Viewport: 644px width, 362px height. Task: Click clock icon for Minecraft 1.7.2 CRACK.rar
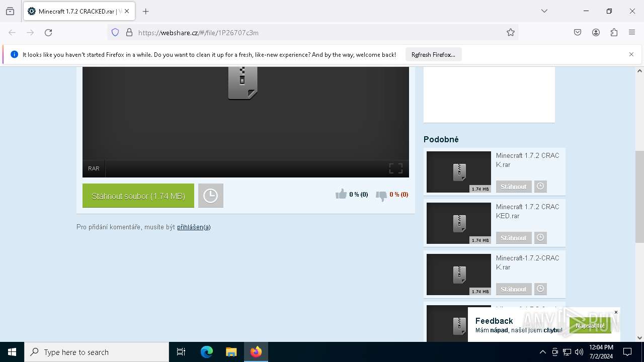(x=540, y=187)
